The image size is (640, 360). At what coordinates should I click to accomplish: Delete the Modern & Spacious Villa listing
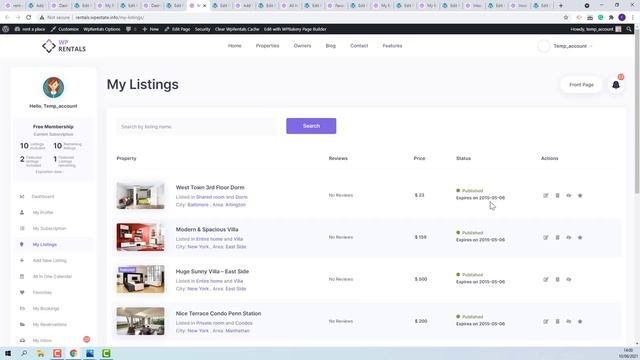click(x=557, y=238)
